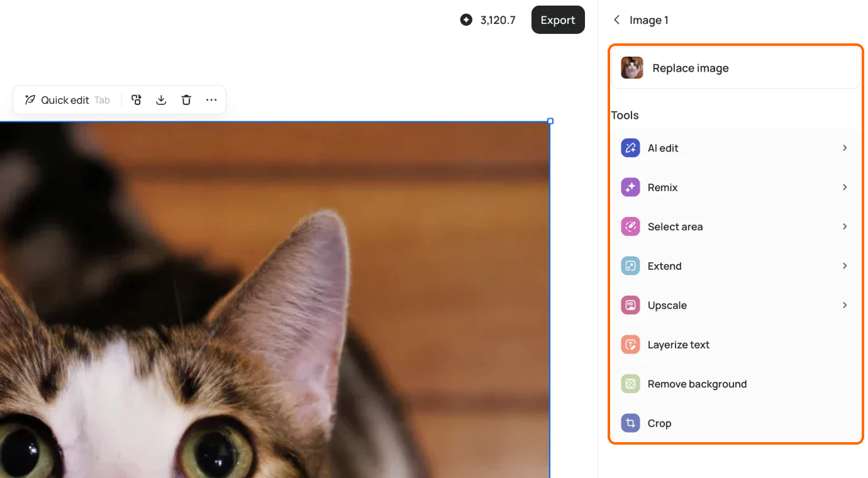Click the swap-shapes icon next to Quick edit
Screen dimensions: 868x478
click(x=136, y=100)
